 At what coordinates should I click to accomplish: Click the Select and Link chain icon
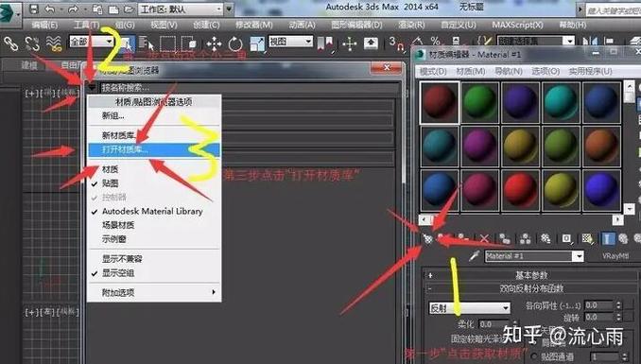[10, 43]
